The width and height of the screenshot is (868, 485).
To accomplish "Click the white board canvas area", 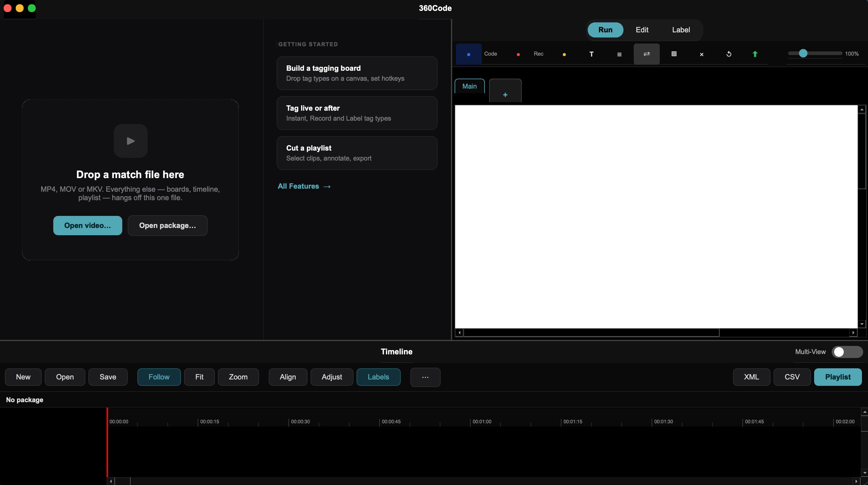I will 656,217.
